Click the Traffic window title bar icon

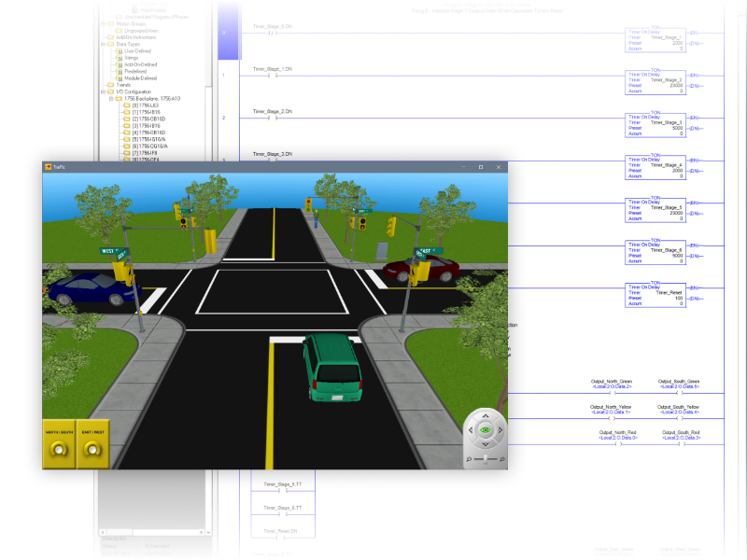pyautogui.click(x=49, y=167)
